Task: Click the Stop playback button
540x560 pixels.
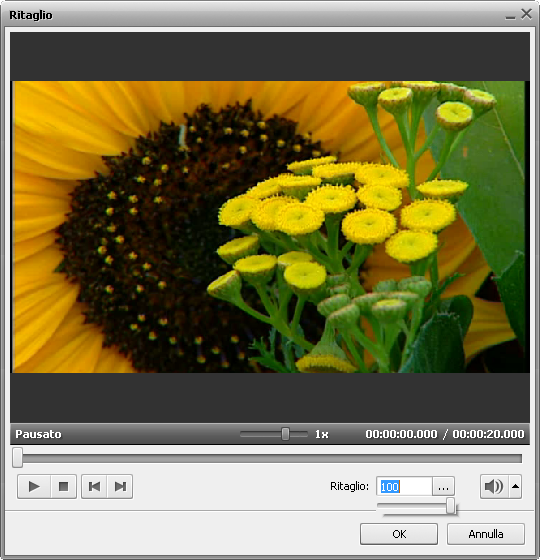Action: tap(64, 486)
